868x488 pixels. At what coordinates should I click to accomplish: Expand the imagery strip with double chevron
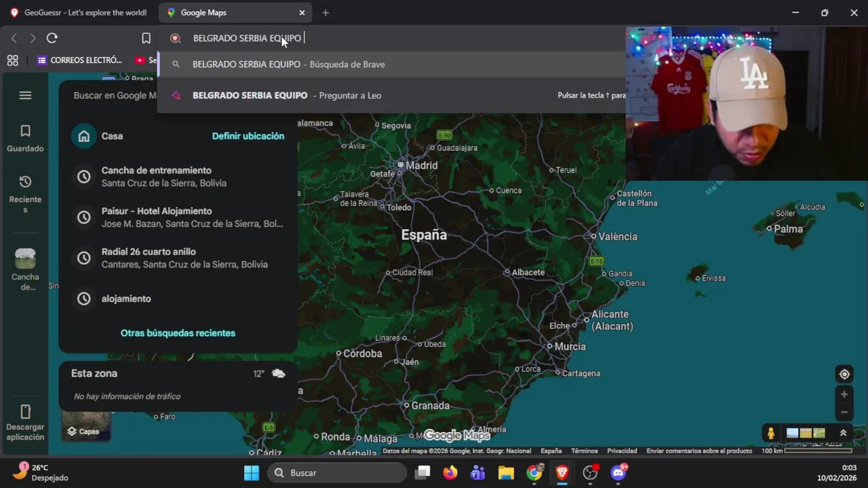(843, 433)
